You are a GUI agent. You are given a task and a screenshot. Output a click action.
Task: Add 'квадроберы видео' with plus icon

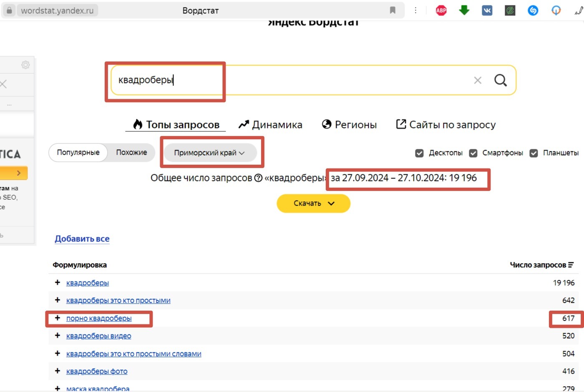pos(58,336)
